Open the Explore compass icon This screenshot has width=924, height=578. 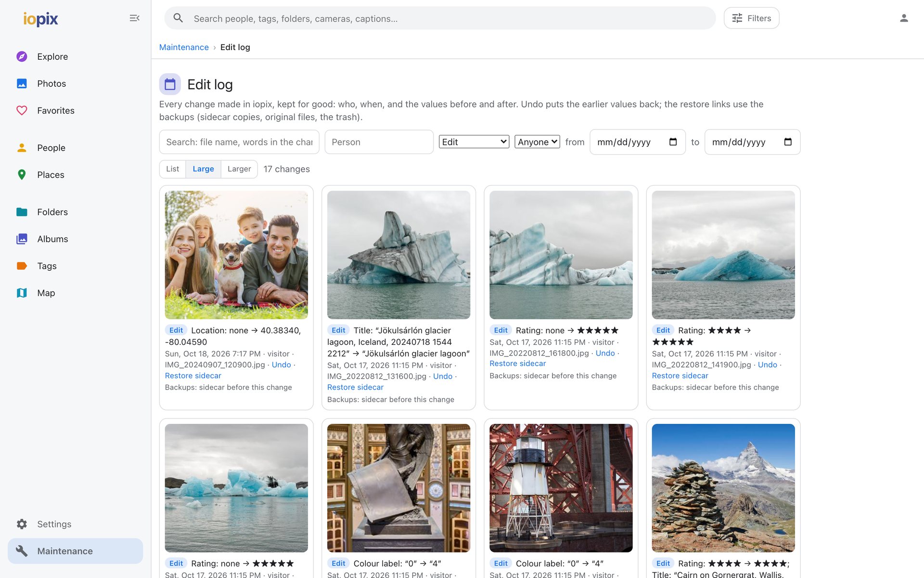coord(22,56)
